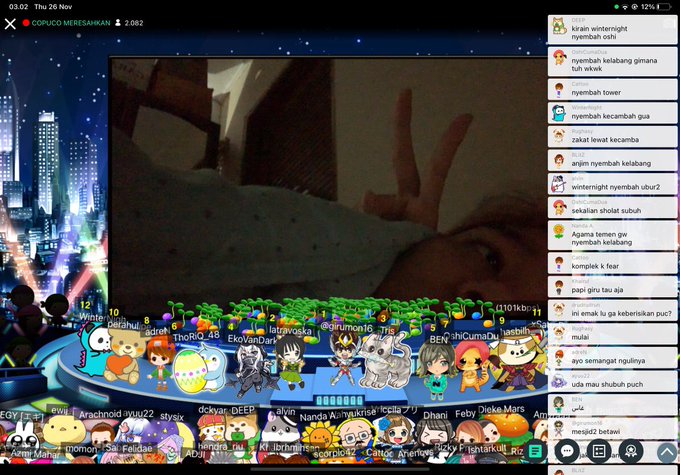Open comment 'anjim nyembah kelabang'
Viewport: 680px width, 475px height.
pyautogui.click(x=612, y=160)
